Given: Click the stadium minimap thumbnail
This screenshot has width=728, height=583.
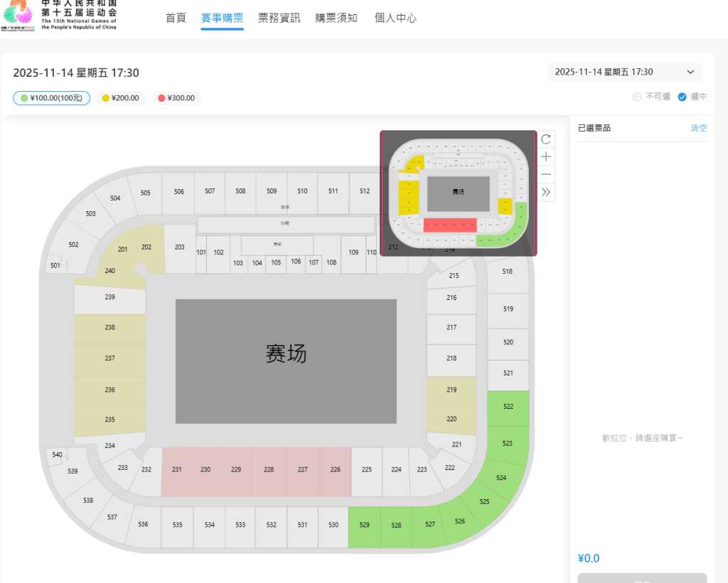Looking at the screenshot, I should tap(459, 193).
